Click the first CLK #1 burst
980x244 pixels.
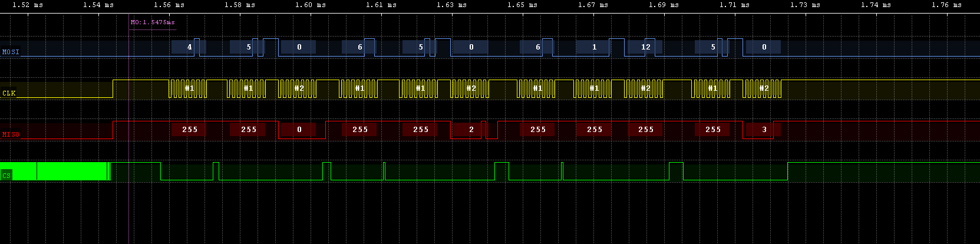(189, 88)
